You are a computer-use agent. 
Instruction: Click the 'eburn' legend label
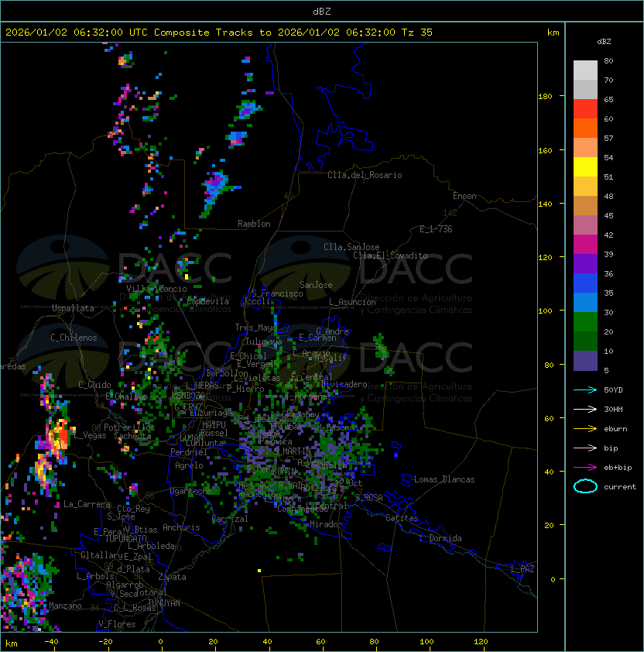[x=615, y=429]
